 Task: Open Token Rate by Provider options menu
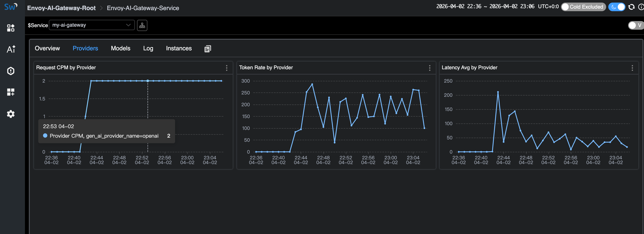(x=430, y=68)
